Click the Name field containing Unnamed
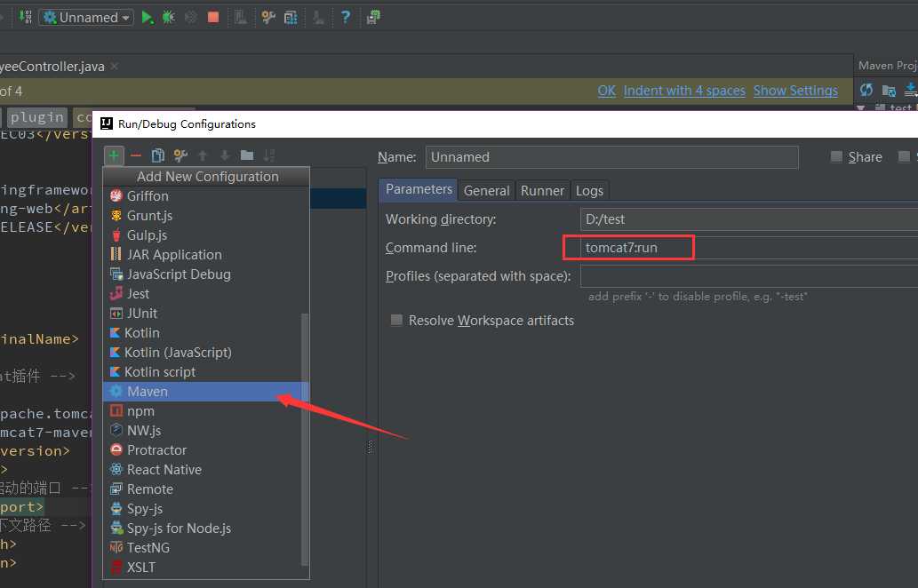918x588 pixels. tap(611, 157)
